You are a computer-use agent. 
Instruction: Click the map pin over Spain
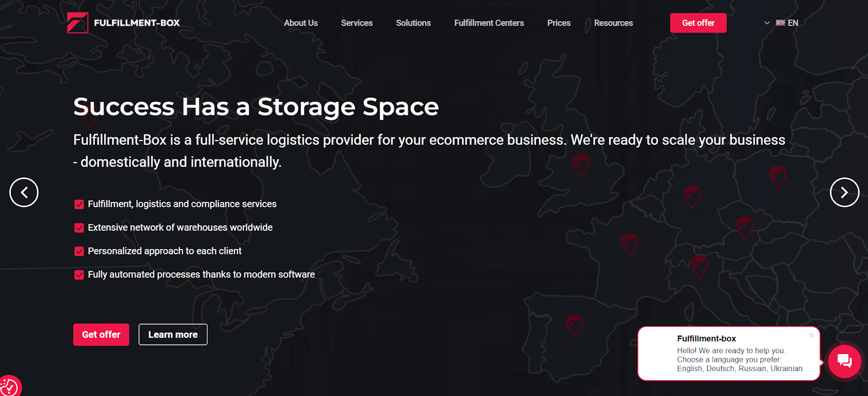coord(574,325)
